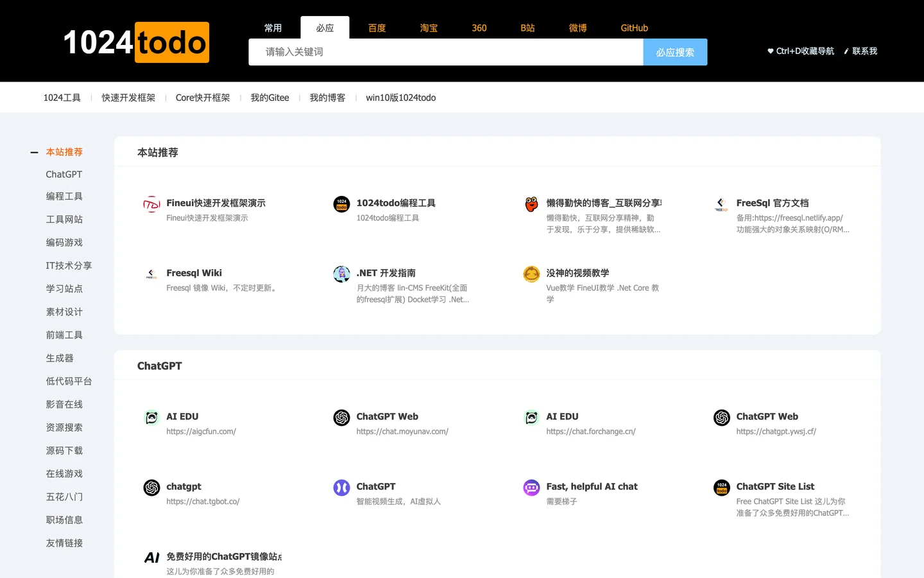This screenshot has width=924, height=578.
Task: Click the ChatGPT Web icon for chatgpt.ywsj.cf
Action: [x=721, y=417]
